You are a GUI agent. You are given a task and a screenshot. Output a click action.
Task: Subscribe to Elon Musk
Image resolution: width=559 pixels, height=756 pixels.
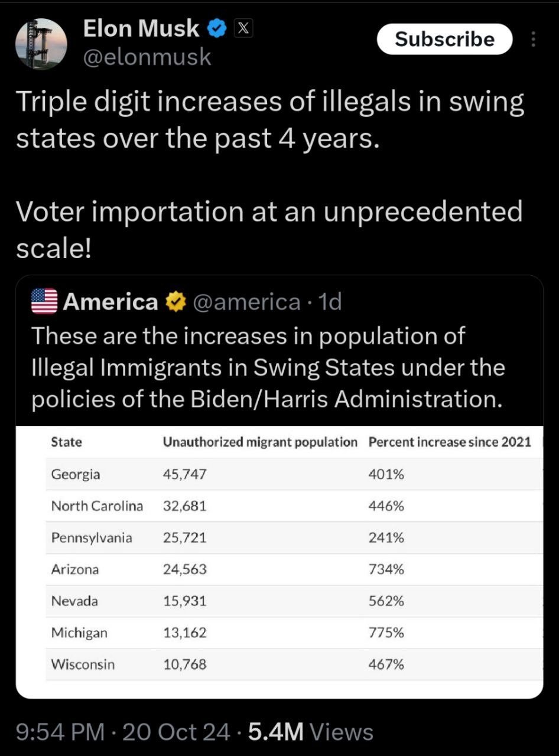444,39
